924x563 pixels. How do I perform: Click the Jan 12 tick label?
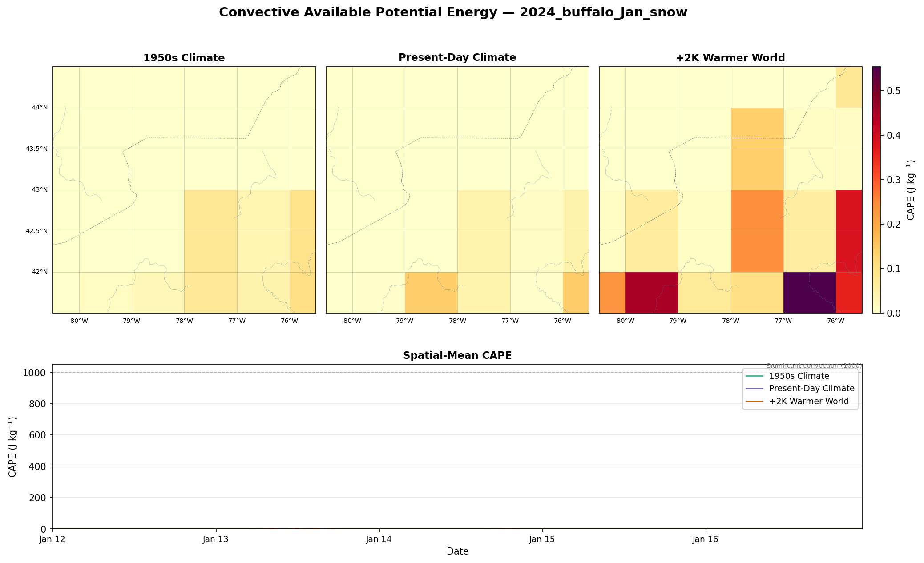[x=52, y=540]
